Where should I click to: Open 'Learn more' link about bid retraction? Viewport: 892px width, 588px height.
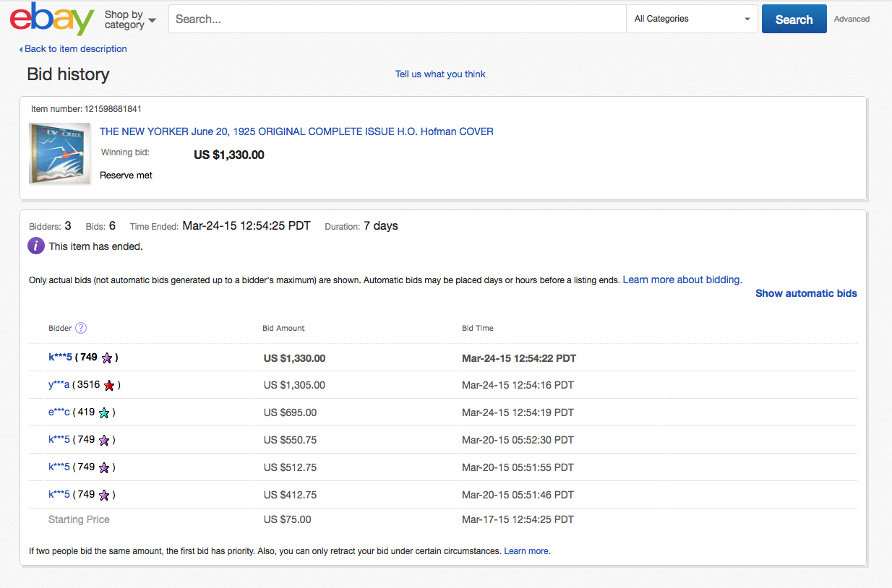click(x=526, y=550)
